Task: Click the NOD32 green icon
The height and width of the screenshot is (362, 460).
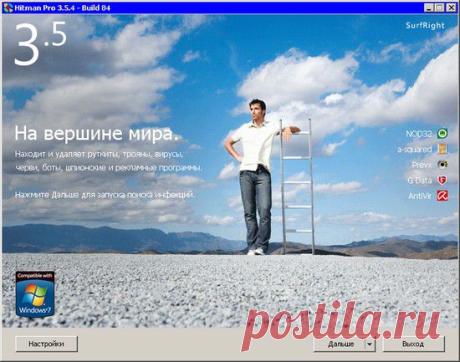Action: (x=442, y=133)
